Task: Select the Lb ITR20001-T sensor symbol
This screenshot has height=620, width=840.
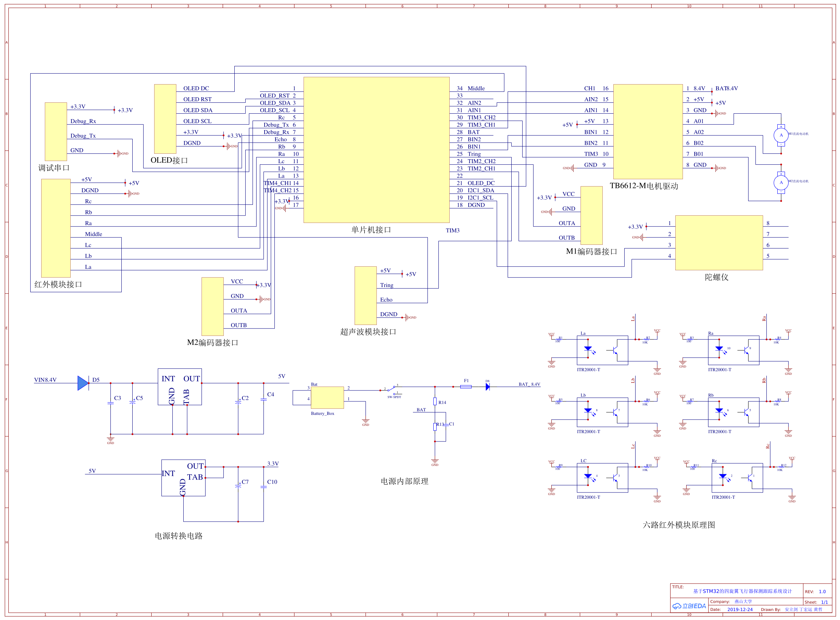Action: 602,412
